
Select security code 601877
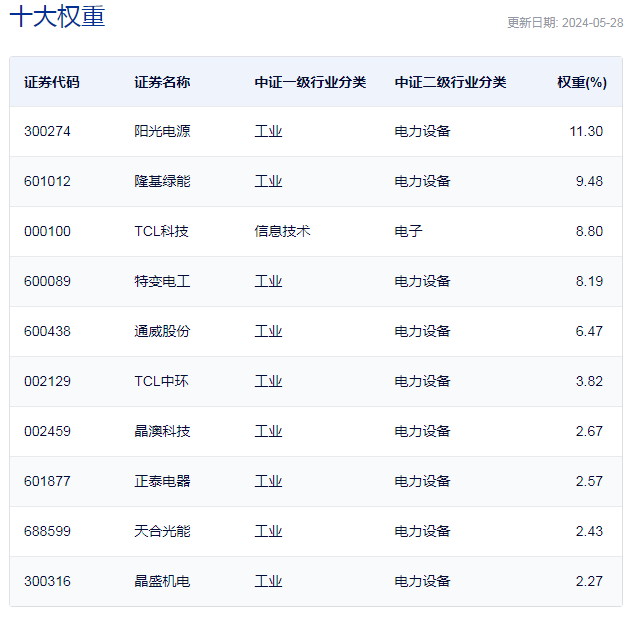click(47, 481)
